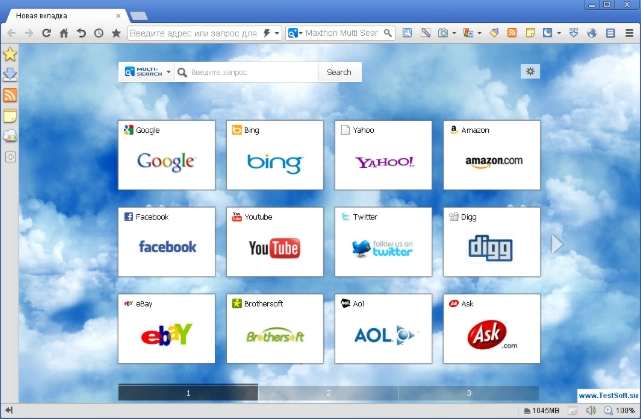Click the undo closed tab icon

point(81,33)
